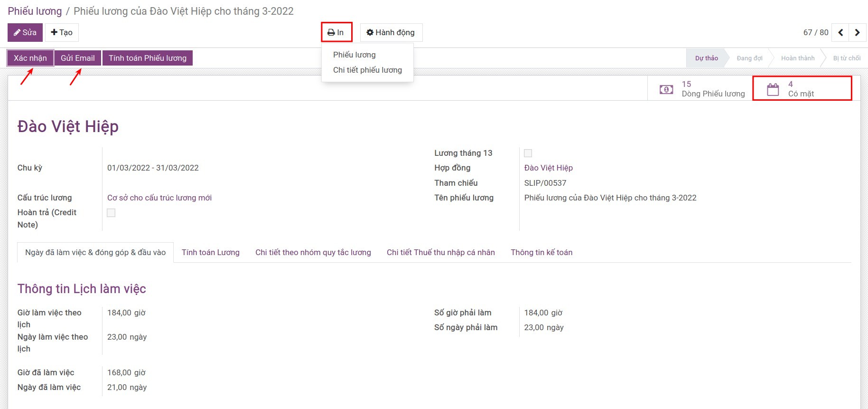The height and width of the screenshot is (409, 868).
Task: Click the Sửa edit button
Action: [25, 32]
